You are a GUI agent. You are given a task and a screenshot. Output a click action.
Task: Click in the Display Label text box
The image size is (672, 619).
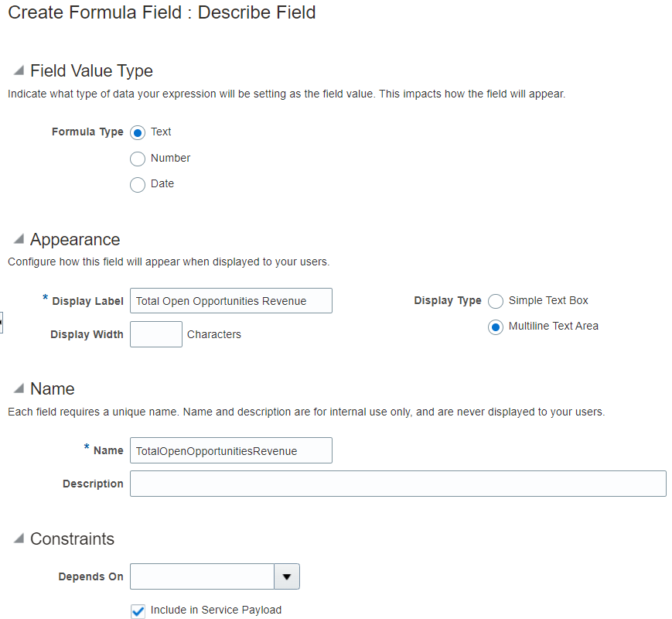click(x=230, y=300)
